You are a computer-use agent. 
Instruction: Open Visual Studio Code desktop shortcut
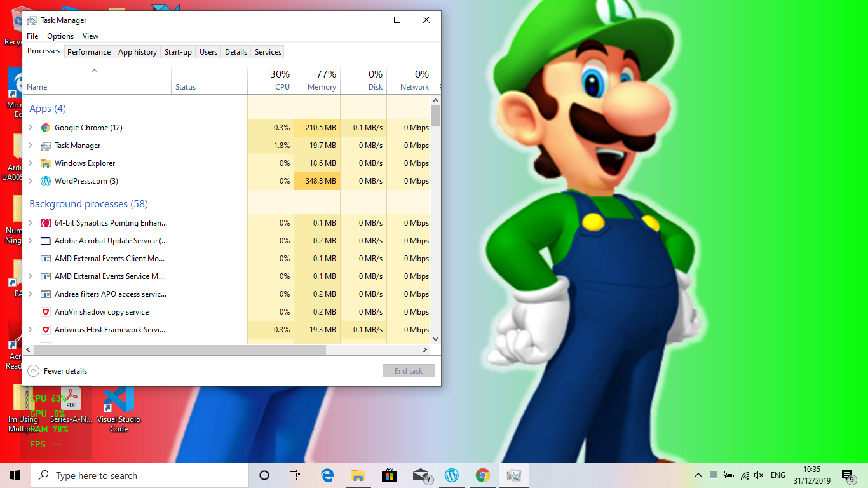pyautogui.click(x=119, y=410)
